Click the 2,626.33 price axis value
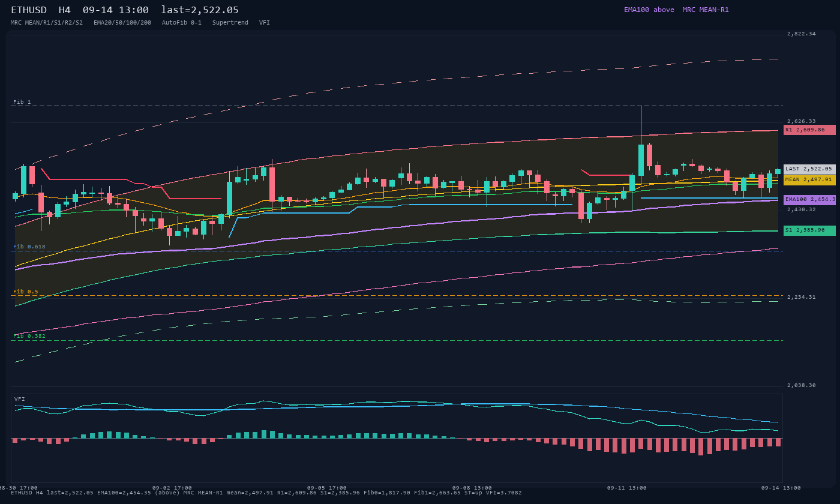The height and width of the screenshot is (504, 840). point(802,121)
